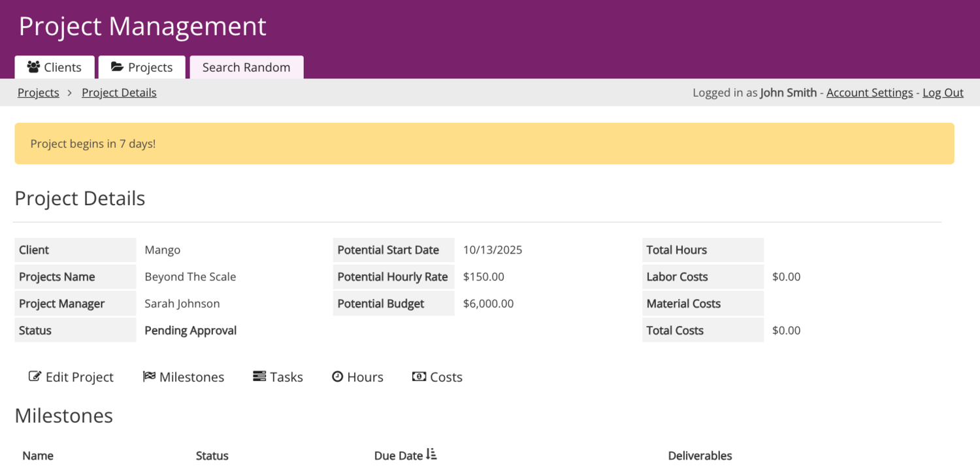980x475 pixels.
Task: Click the Clients people icon
Action: pyautogui.click(x=33, y=67)
